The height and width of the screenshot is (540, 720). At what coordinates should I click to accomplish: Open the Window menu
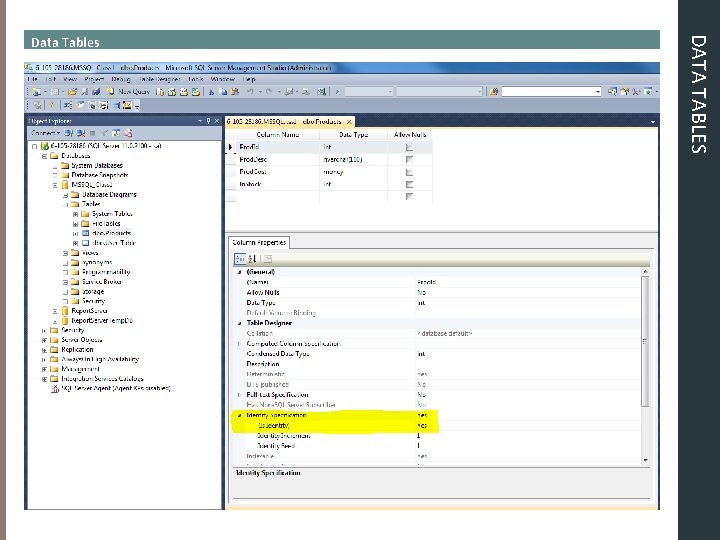[x=223, y=79]
